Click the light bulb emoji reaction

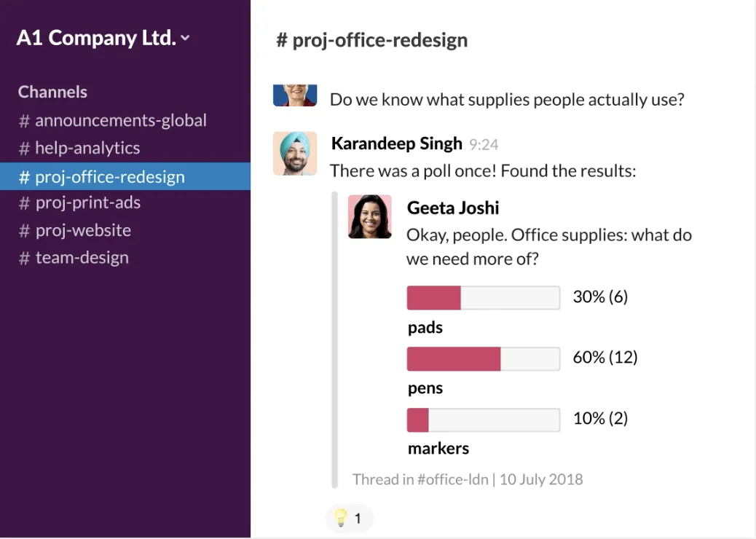pos(350,519)
